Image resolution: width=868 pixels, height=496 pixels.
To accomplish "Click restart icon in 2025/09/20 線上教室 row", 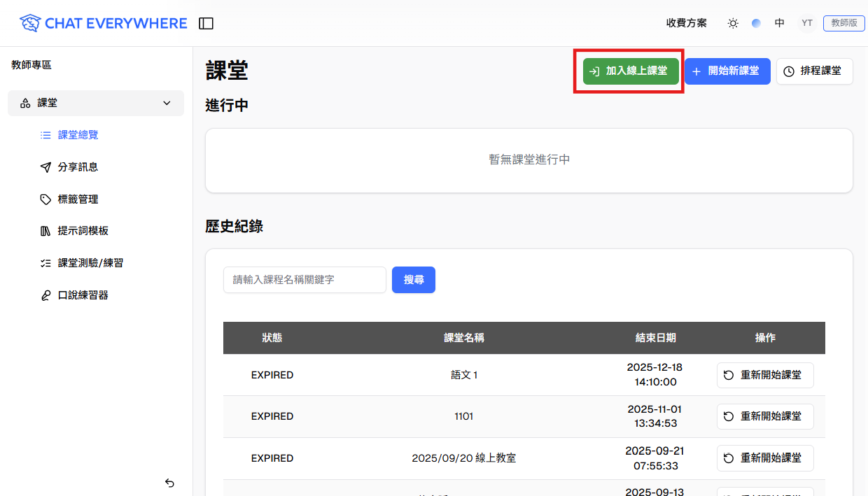I will coord(729,458).
